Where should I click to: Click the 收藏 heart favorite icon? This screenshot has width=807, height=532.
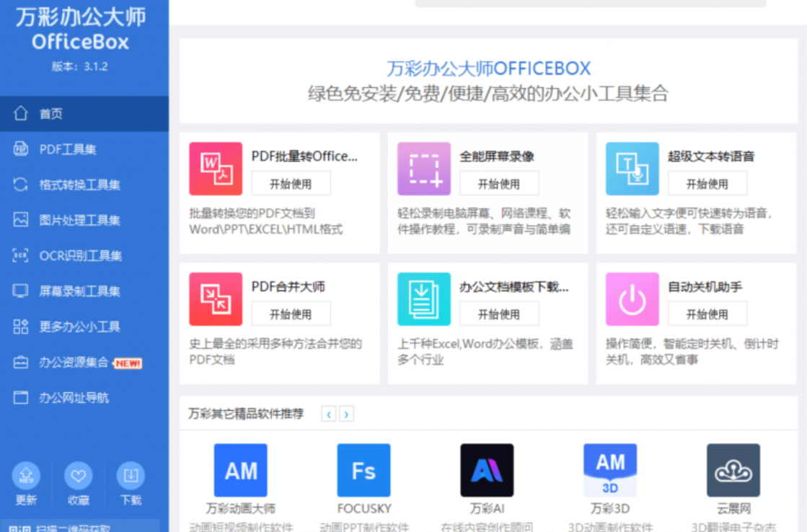78,475
